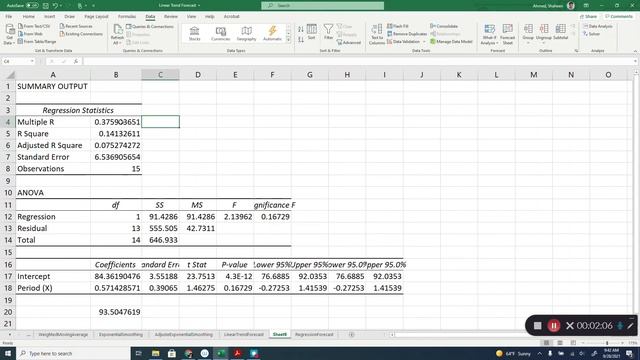Image resolution: width=640 pixels, height=360 pixels.
Task: Undo the last action
Action: click(x=55, y=6)
